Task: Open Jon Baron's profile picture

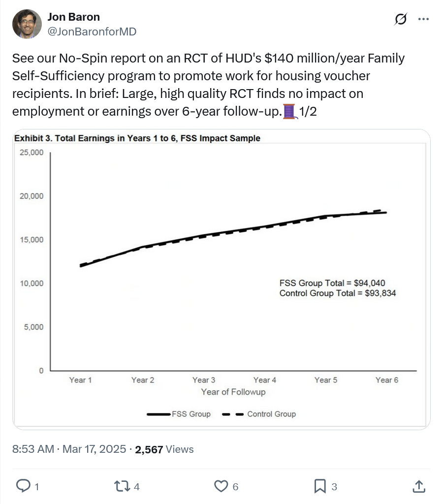Action: [x=27, y=24]
